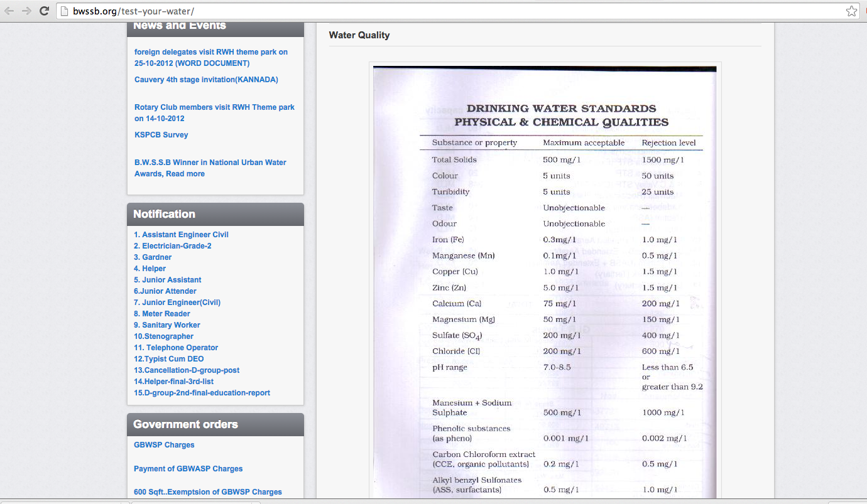Open Typist Cum DEO notification
867x504 pixels.
click(168, 359)
